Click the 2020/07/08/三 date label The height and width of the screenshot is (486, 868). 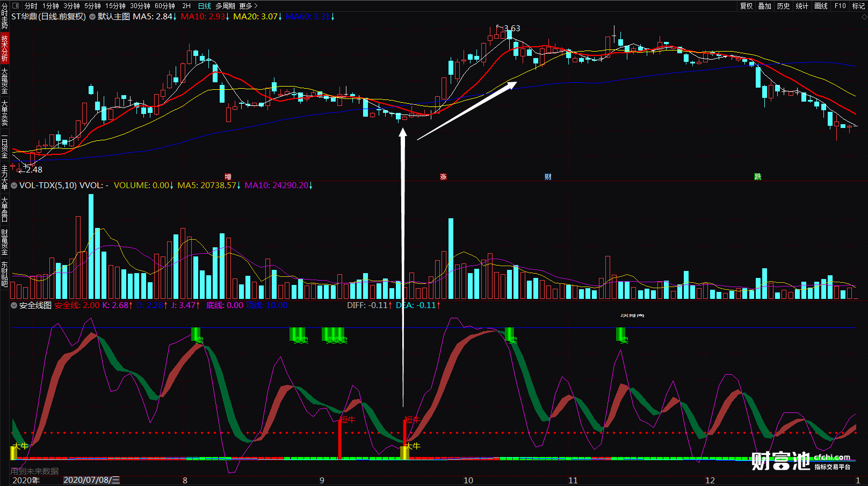pyautogui.click(x=91, y=480)
